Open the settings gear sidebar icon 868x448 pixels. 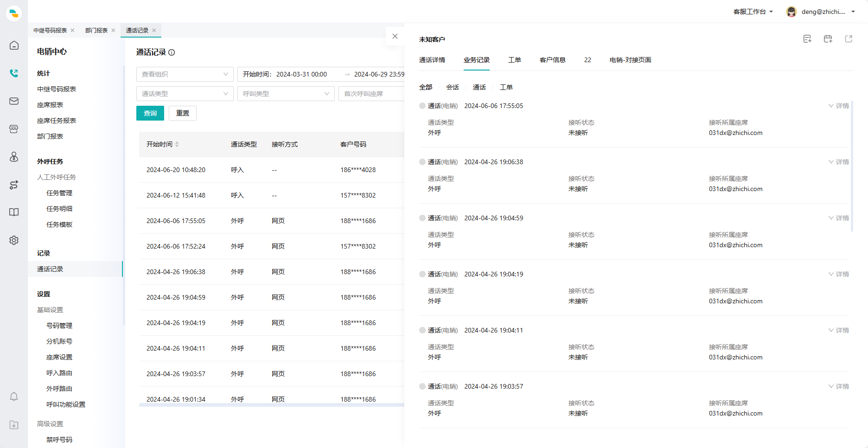[14, 240]
